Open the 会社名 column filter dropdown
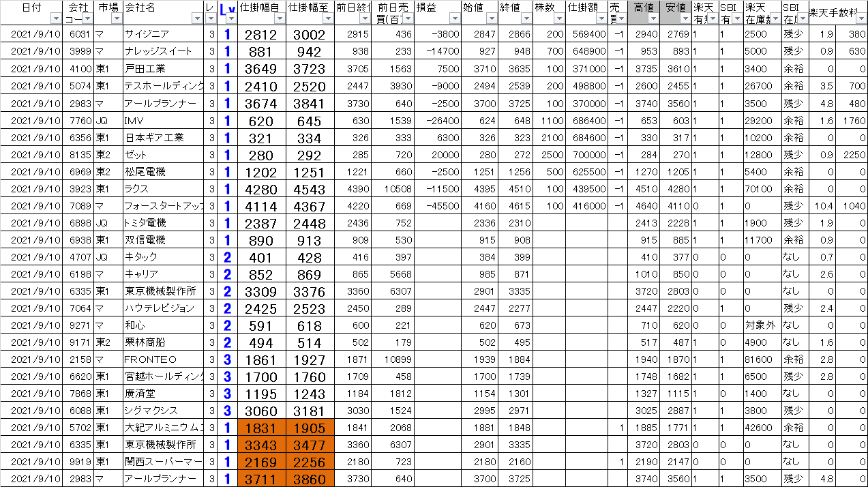Screen dimensions: 868x487 click(x=198, y=20)
